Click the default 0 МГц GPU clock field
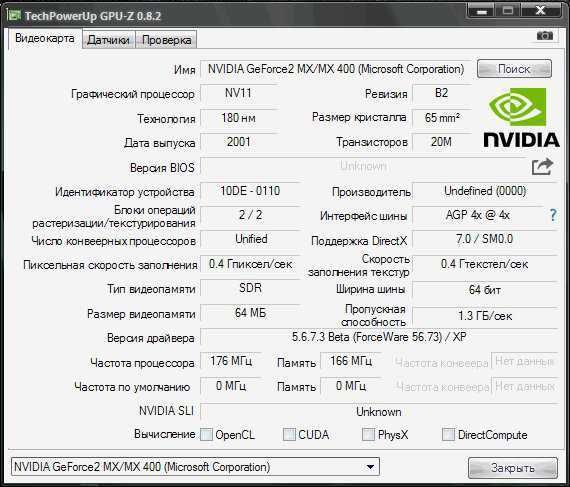 click(x=231, y=386)
